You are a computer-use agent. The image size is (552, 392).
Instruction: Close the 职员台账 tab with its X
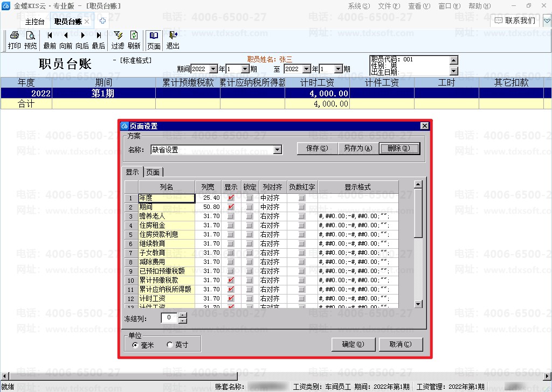point(87,22)
